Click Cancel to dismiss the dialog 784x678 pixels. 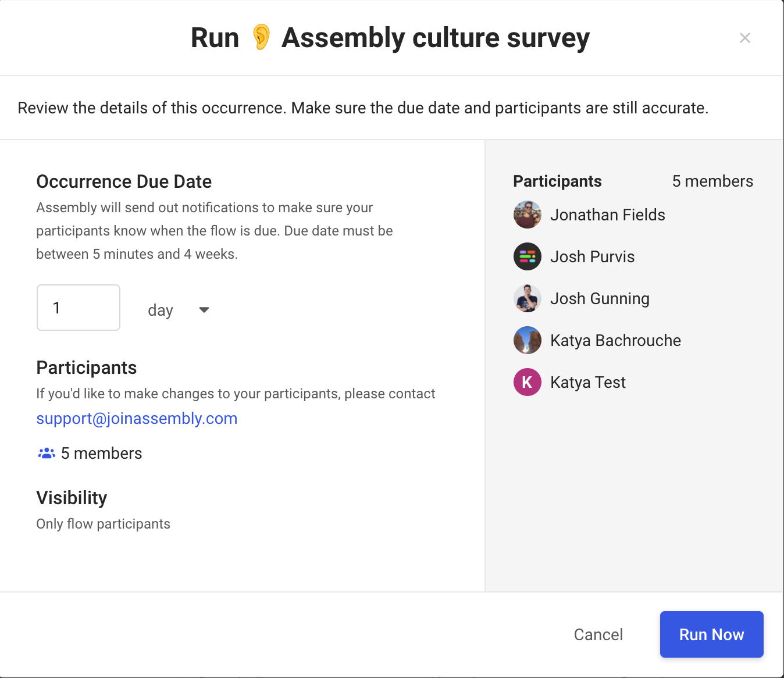point(598,634)
